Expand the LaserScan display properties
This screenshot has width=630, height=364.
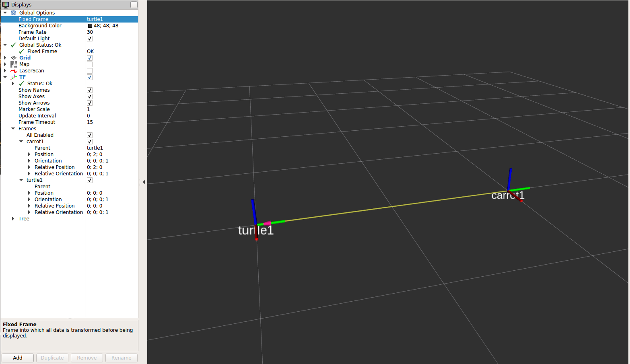click(5, 71)
